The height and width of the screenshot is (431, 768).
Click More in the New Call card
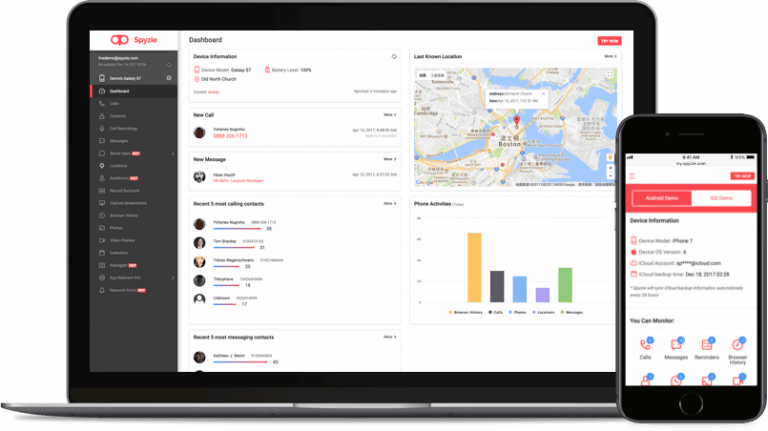[389, 115]
